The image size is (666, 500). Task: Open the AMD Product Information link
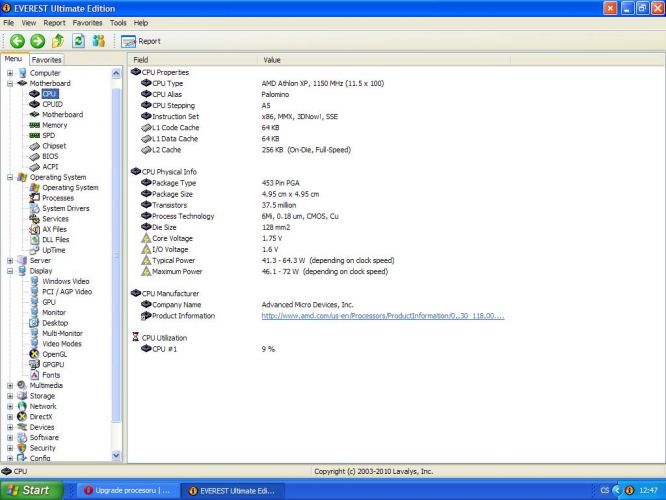(x=383, y=316)
